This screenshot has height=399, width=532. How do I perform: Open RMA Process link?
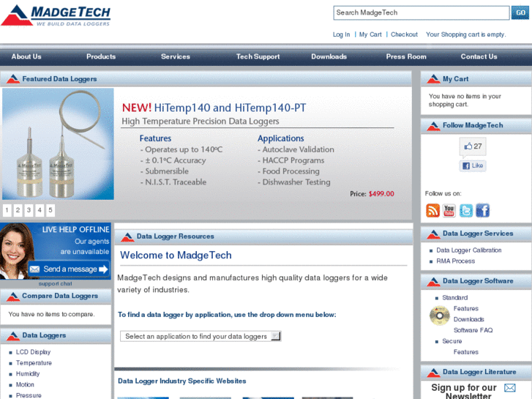coord(456,261)
